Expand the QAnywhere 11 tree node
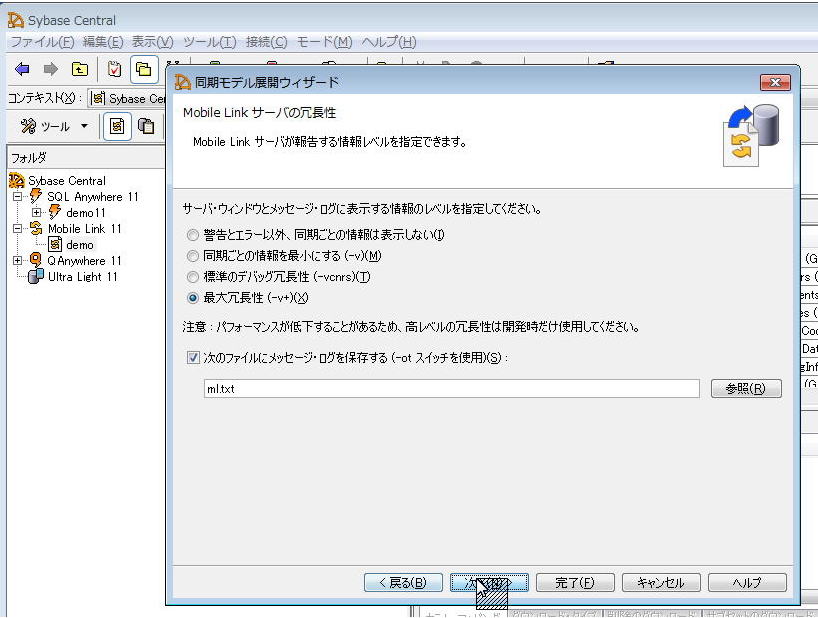 click(x=18, y=261)
